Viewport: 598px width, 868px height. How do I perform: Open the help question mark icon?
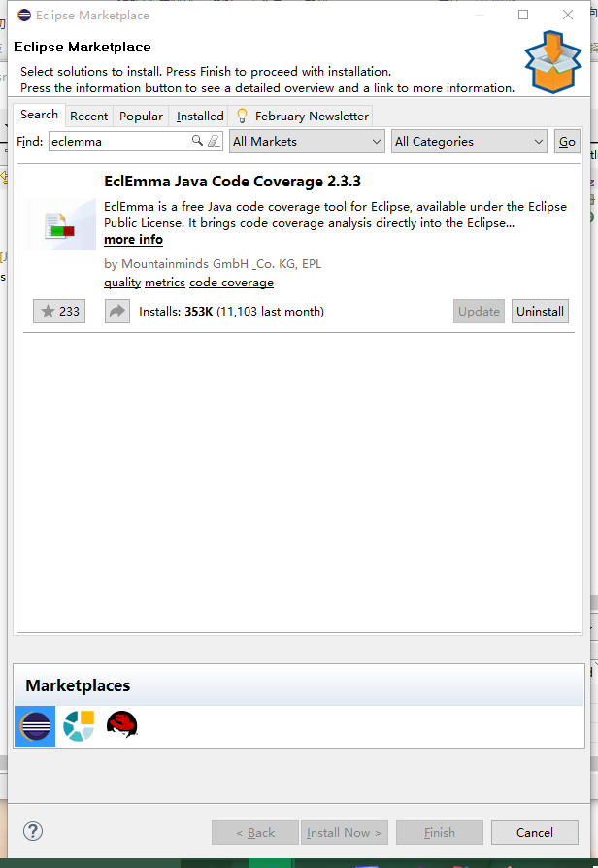[33, 831]
